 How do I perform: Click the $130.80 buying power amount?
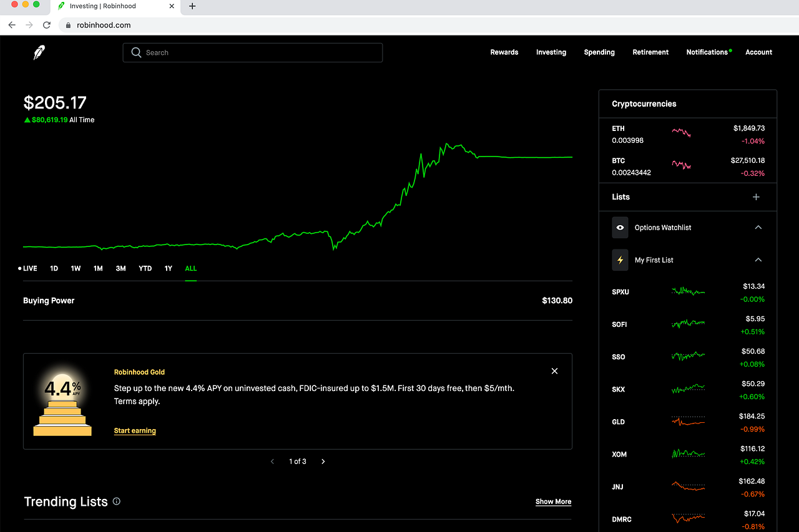tap(557, 301)
